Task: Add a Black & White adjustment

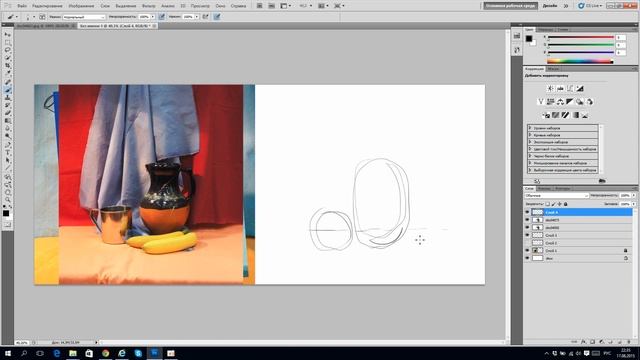Action: click(x=570, y=102)
